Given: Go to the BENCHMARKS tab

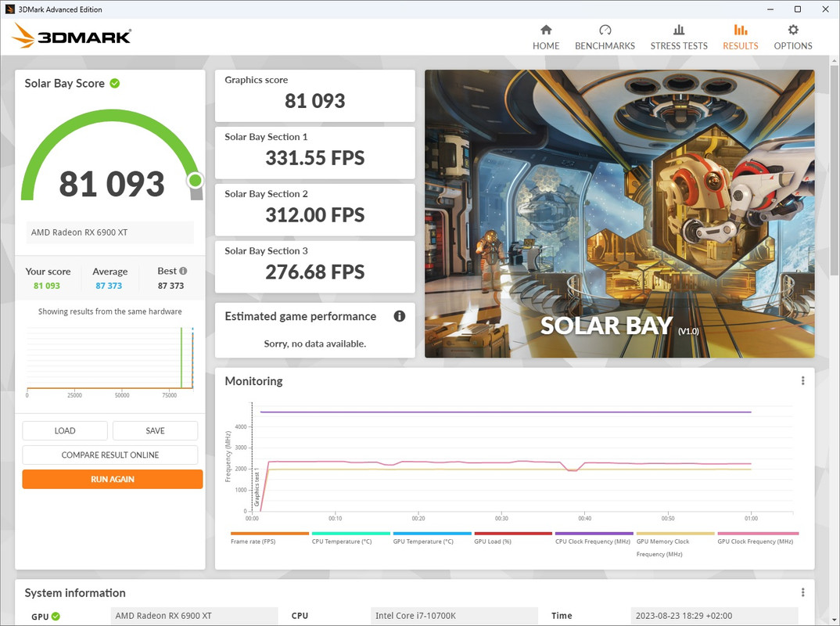Looking at the screenshot, I should [x=605, y=38].
